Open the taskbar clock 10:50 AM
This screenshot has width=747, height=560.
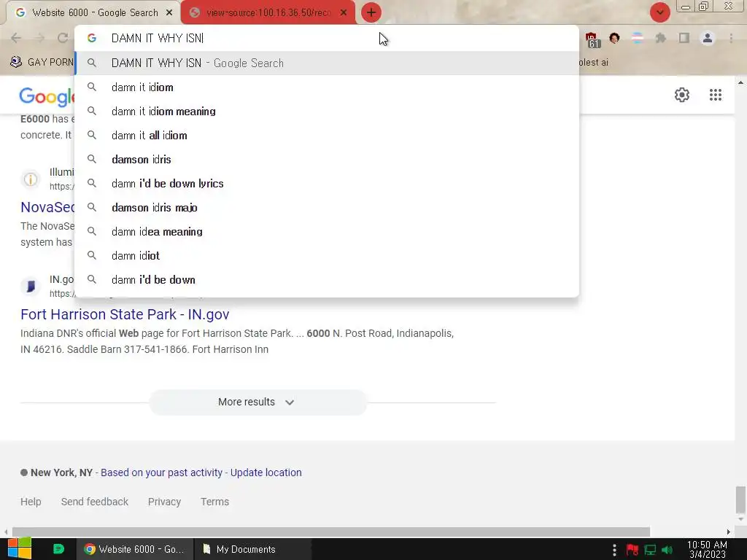tap(707, 549)
